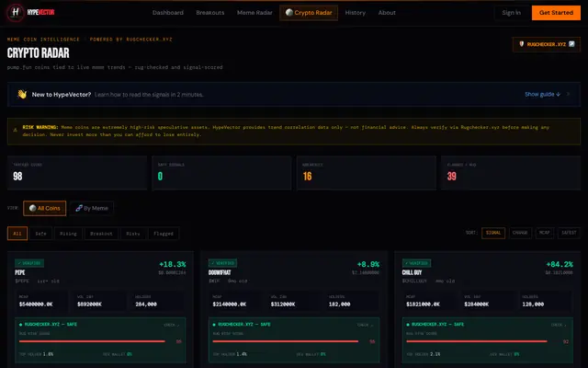Dismiss the welcome banner with the chevron icon

[568, 94]
